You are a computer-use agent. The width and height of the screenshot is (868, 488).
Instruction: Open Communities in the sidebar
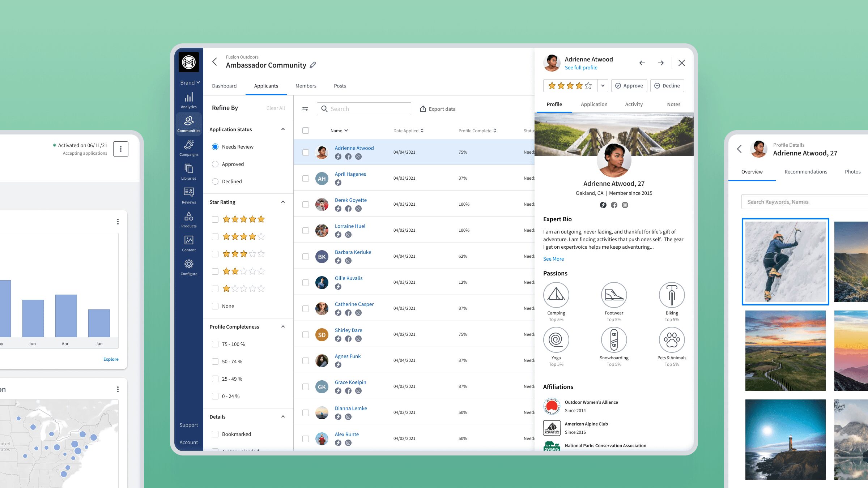tap(189, 124)
